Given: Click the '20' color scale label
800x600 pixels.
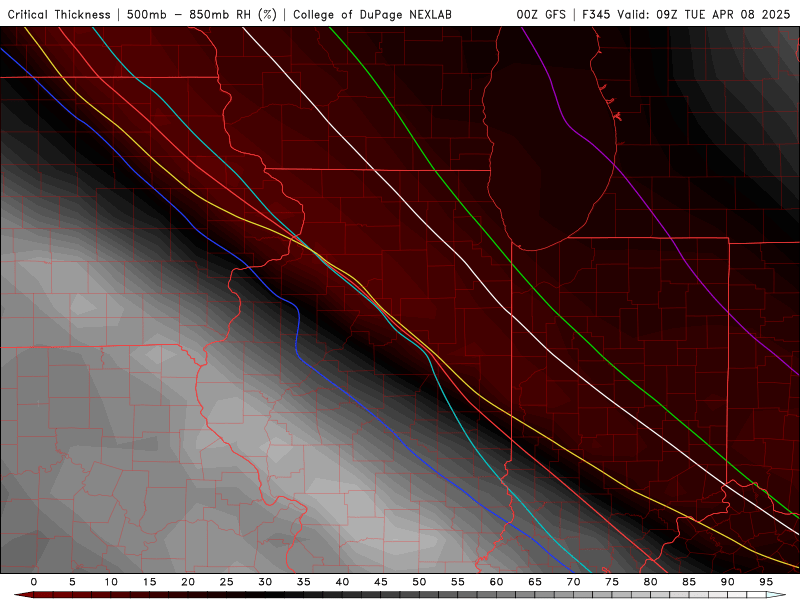Looking at the screenshot, I should [188, 582].
